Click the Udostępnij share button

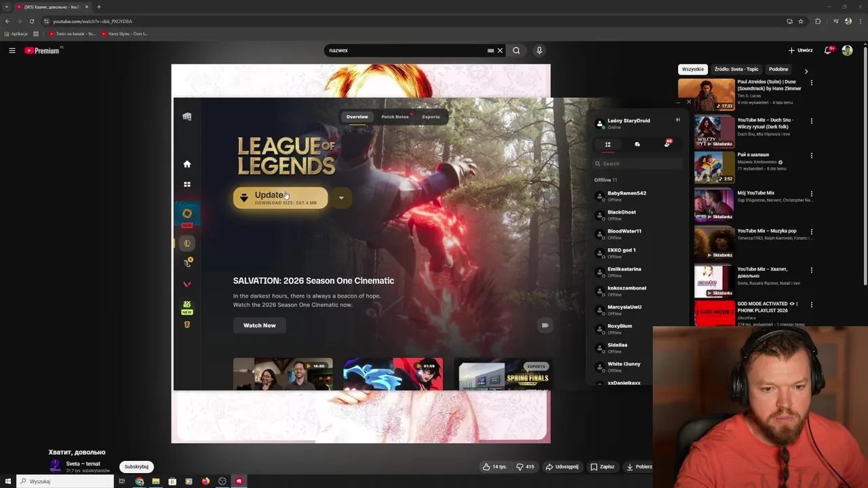(562, 466)
